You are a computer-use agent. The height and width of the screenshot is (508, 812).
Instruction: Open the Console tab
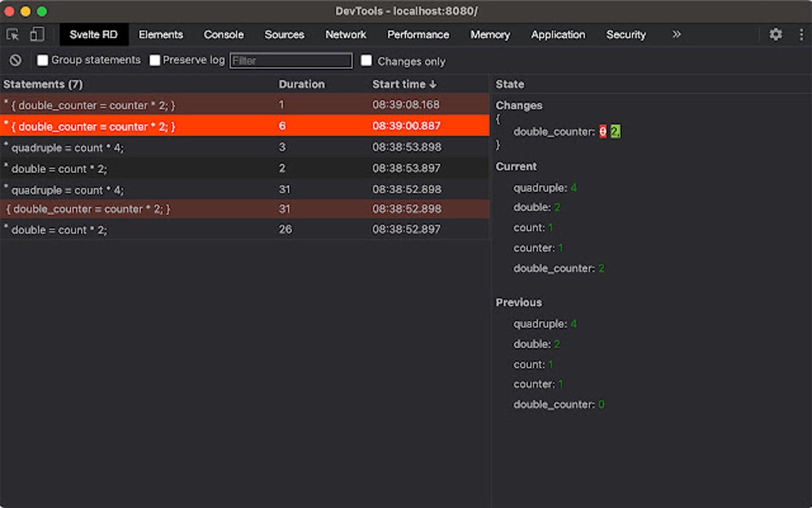point(224,34)
